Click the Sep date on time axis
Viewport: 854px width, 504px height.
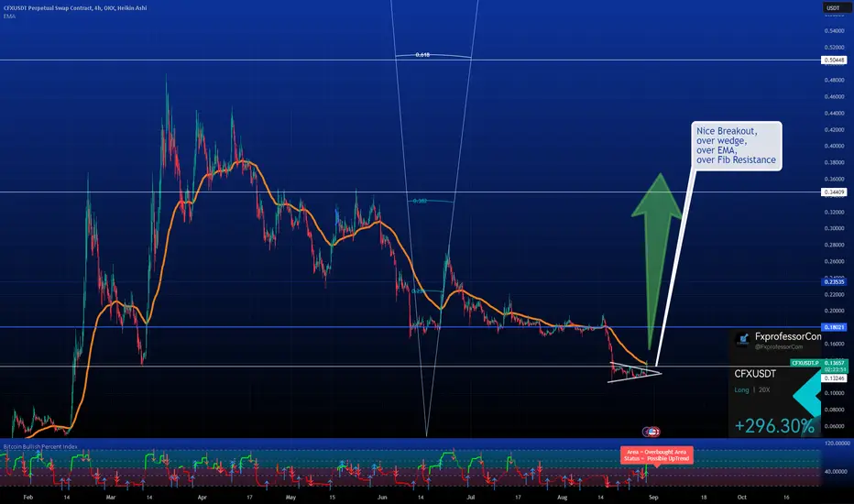pos(653,497)
